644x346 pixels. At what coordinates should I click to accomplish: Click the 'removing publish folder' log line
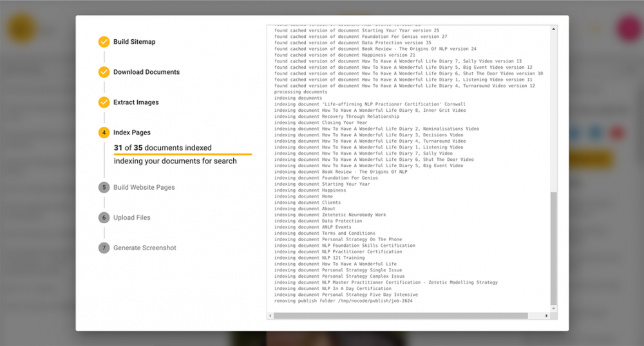click(343, 300)
